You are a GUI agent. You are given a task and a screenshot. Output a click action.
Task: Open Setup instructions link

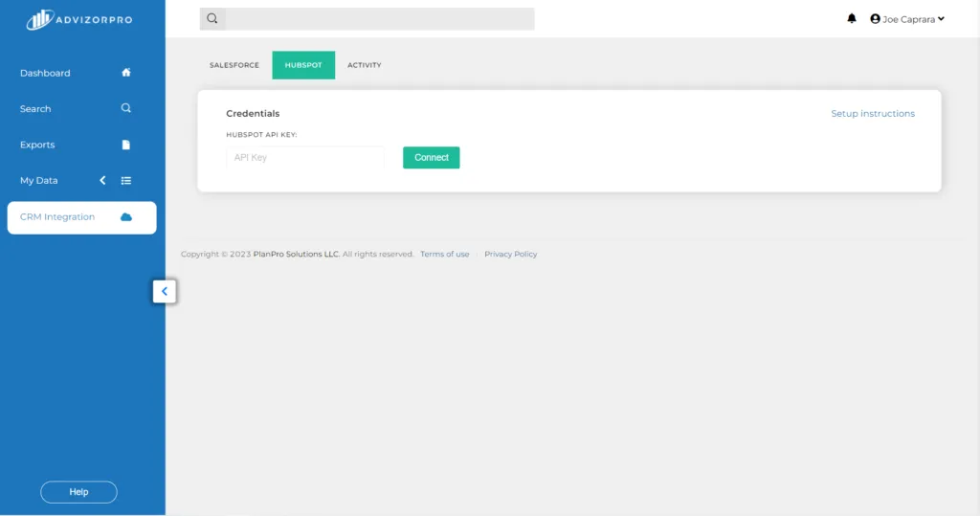click(x=873, y=113)
